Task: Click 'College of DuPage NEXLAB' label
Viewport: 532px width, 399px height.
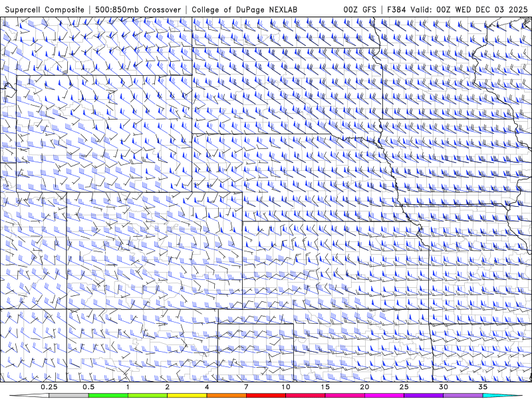Action: [244, 9]
